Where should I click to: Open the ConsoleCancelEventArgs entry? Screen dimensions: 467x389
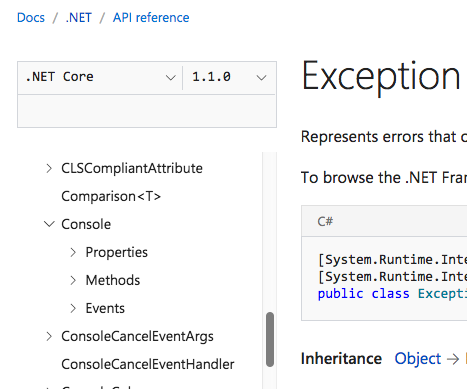pos(137,336)
